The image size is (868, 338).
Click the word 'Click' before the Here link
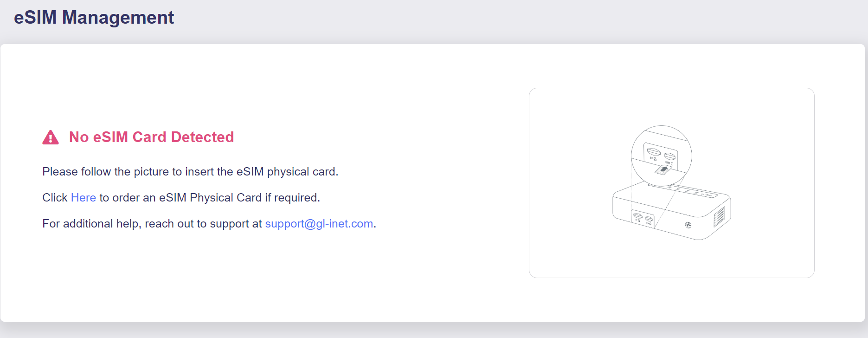click(x=55, y=198)
